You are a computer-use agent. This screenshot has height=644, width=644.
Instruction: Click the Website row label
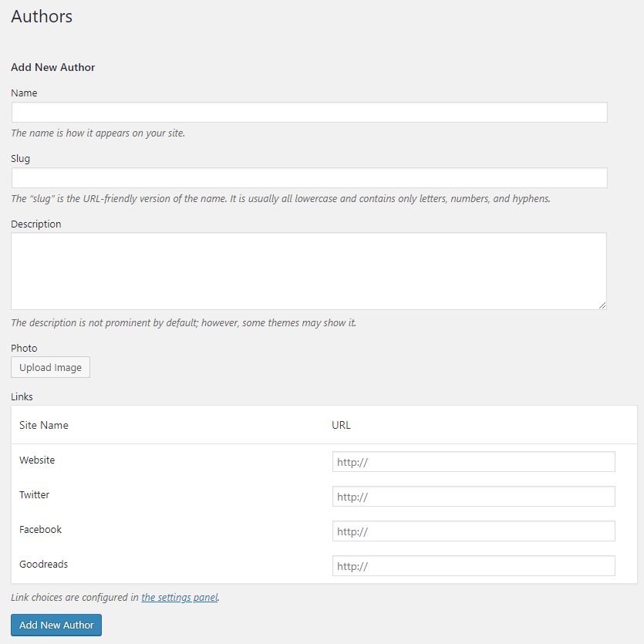coord(37,460)
